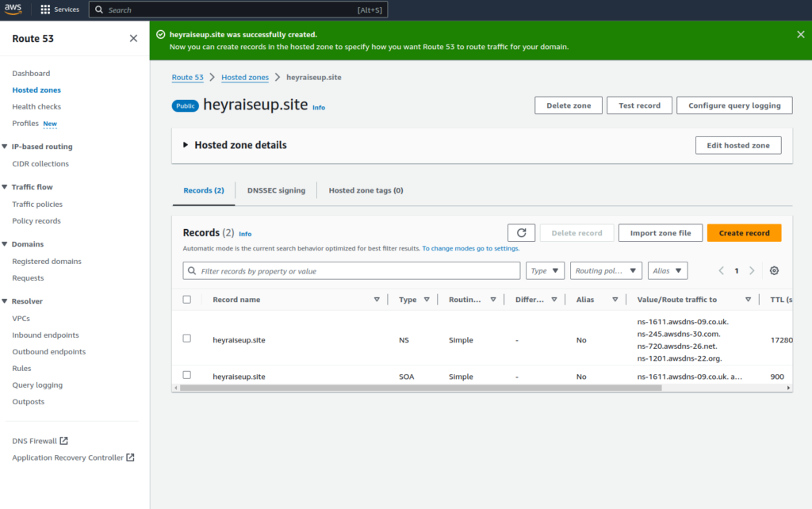This screenshot has height=509, width=812.
Task: Open Dashboard in the sidebar
Action: coord(31,74)
